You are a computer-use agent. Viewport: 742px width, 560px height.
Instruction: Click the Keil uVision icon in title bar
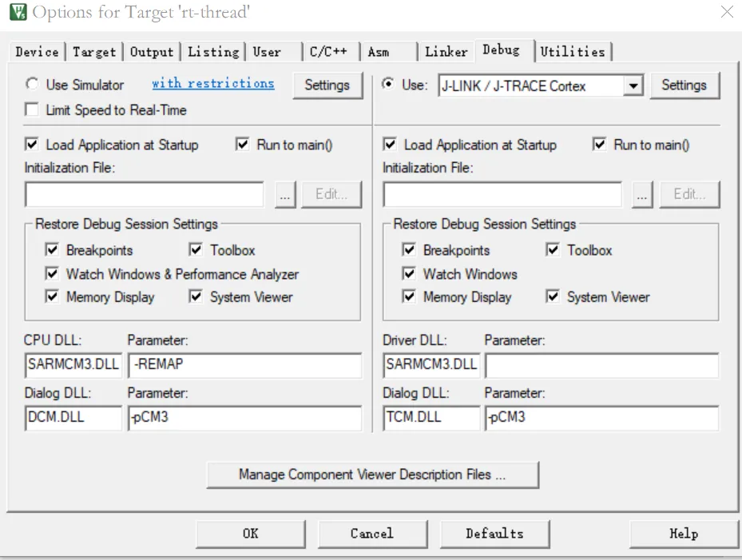coord(18,12)
